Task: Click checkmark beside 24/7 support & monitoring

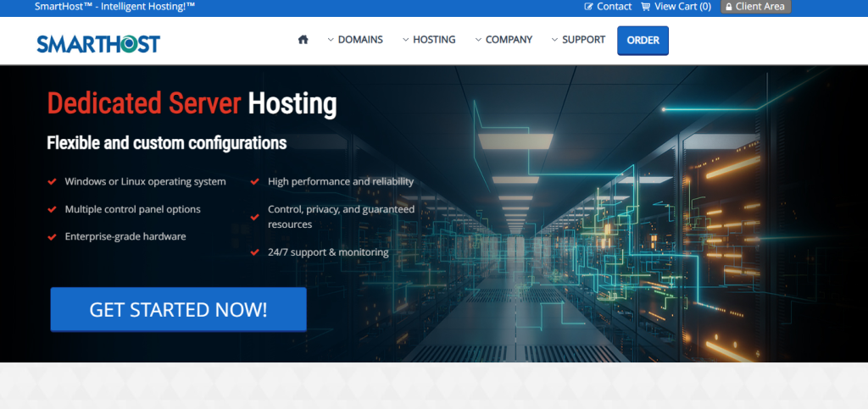Action: click(254, 252)
